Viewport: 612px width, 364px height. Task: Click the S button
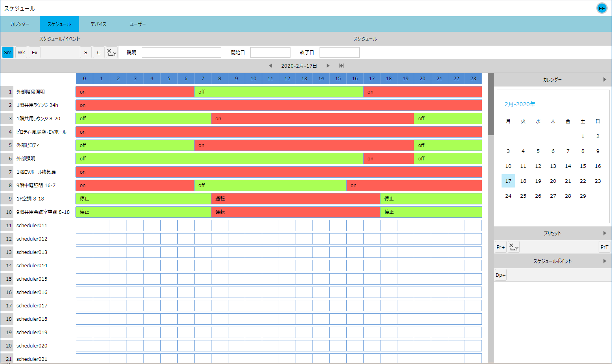click(86, 52)
